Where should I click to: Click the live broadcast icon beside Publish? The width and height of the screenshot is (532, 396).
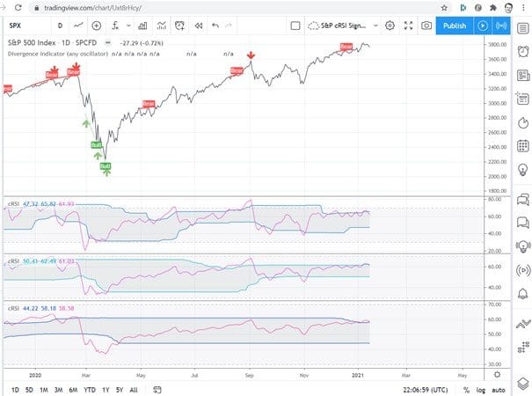[501, 26]
